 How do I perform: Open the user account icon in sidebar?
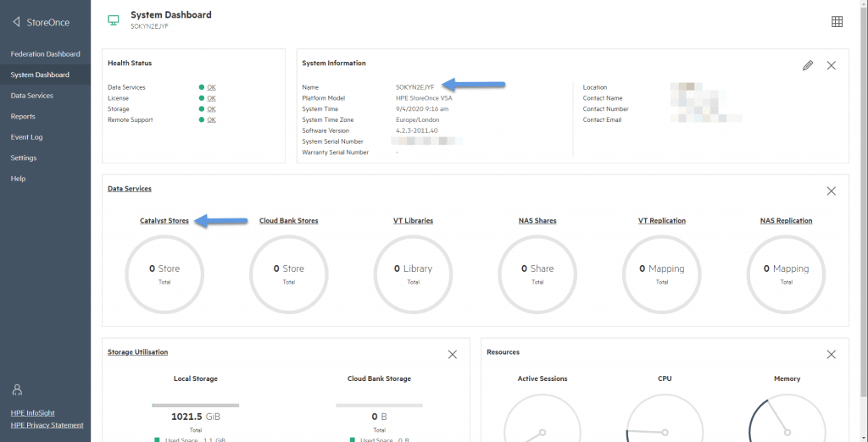click(17, 390)
